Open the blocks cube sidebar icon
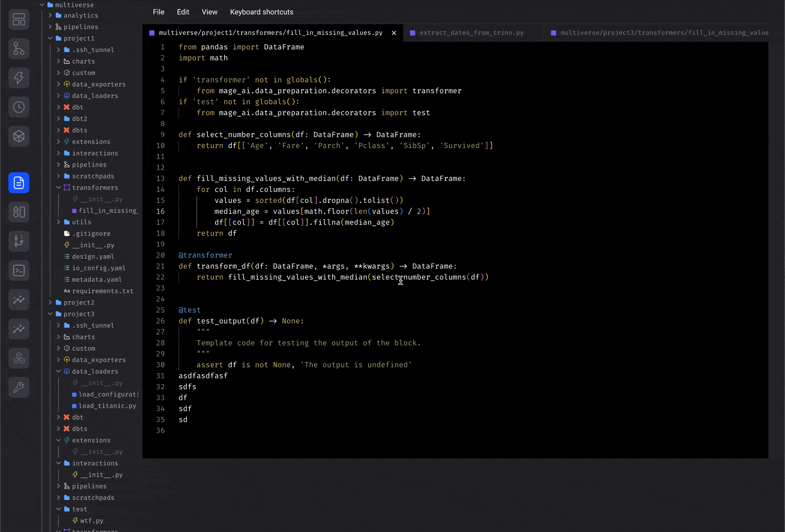Screen dimensions: 785x532 (x=19, y=136)
